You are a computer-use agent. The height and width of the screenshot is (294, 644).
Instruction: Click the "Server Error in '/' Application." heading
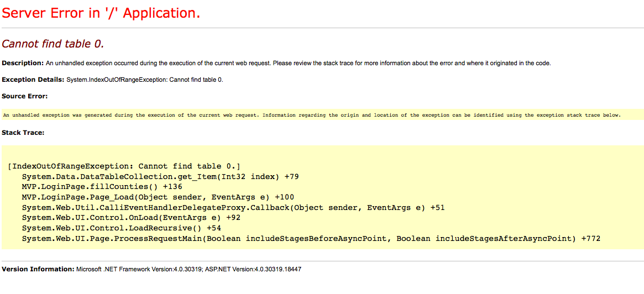pyautogui.click(x=101, y=13)
